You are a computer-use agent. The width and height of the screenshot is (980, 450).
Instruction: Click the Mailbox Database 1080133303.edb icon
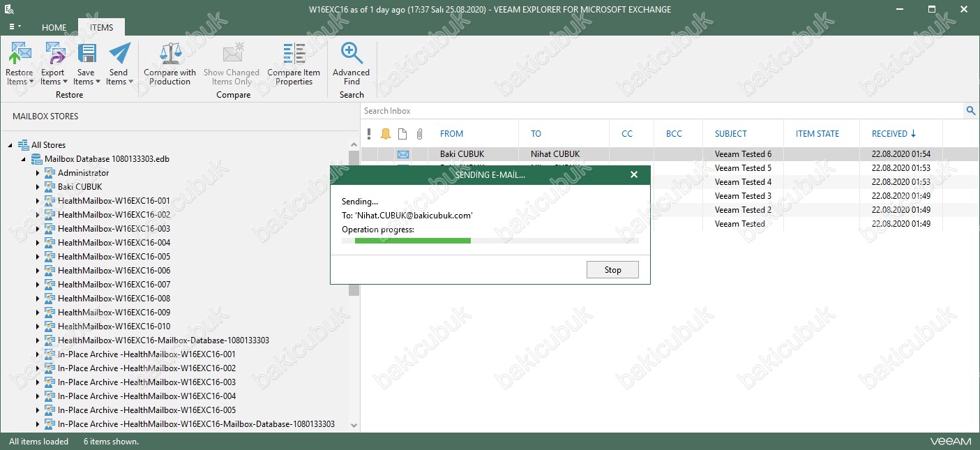(x=37, y=159)
